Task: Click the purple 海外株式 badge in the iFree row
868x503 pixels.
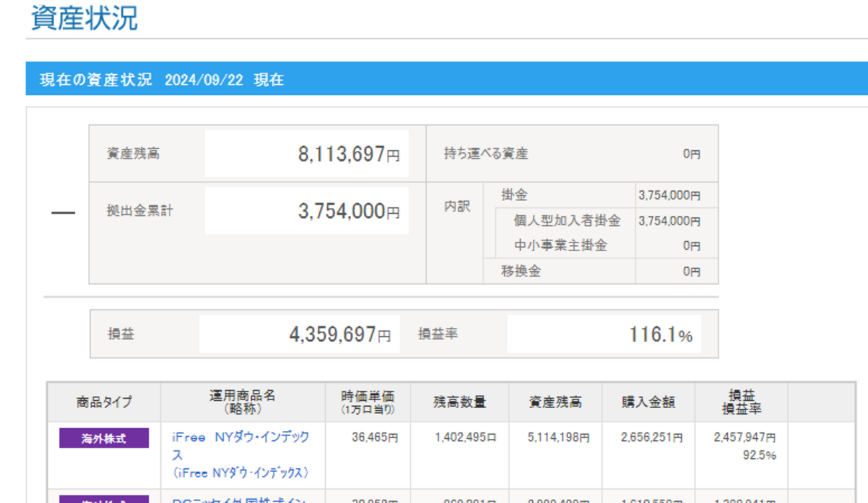Action: [103, 439]
